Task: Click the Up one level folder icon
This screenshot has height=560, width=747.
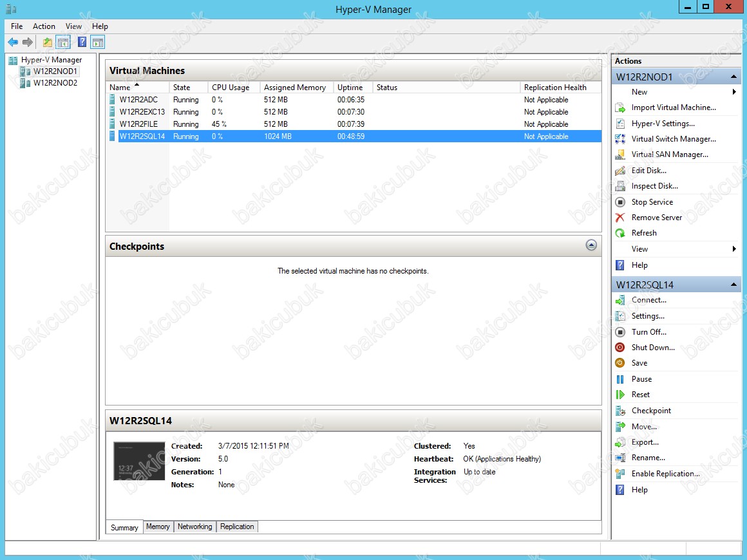Action: click(x=47, y=42)
